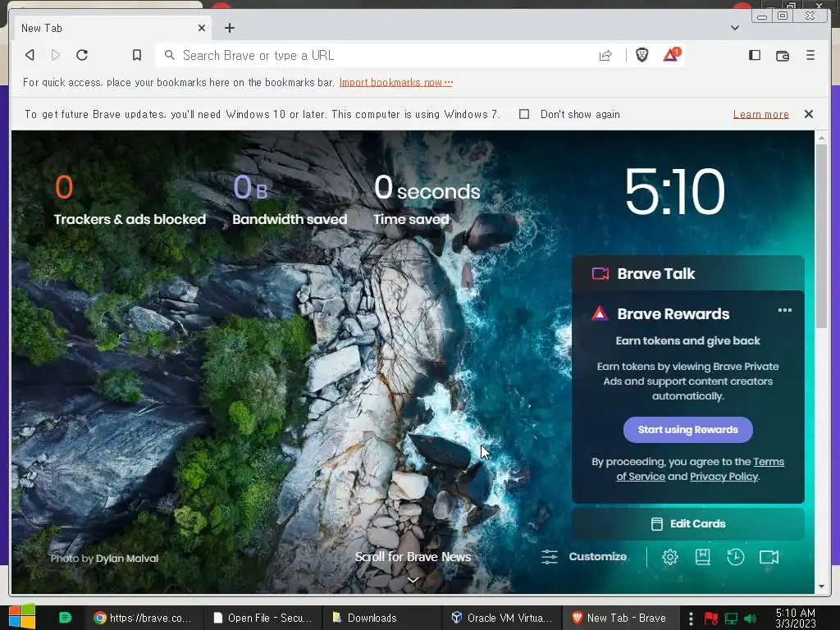This screenshot has width=840, height=630.
Task: Toggle the sidebar panel icon
Action: click(755, 55)
